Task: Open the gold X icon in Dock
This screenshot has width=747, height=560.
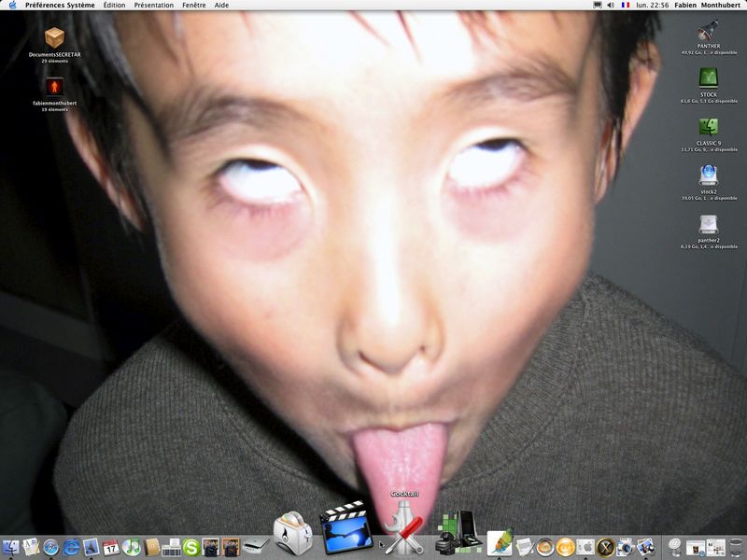Action: click(x=605, y=547)
